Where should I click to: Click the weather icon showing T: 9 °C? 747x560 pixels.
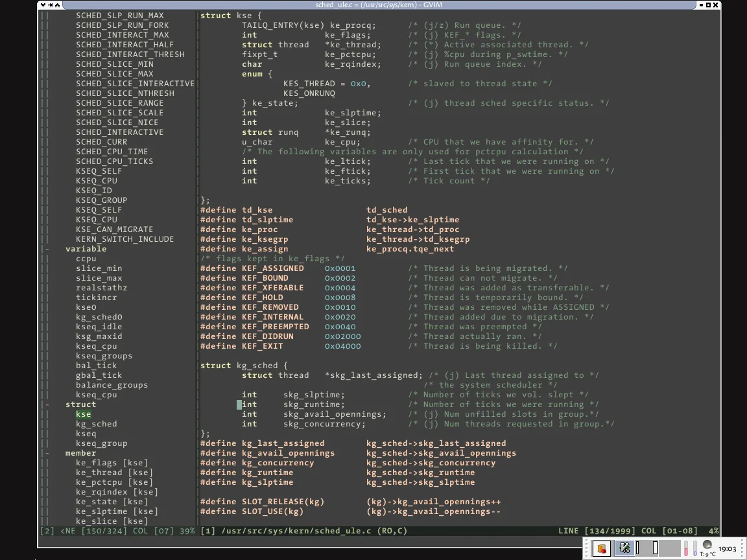click(x=707, y=548)
